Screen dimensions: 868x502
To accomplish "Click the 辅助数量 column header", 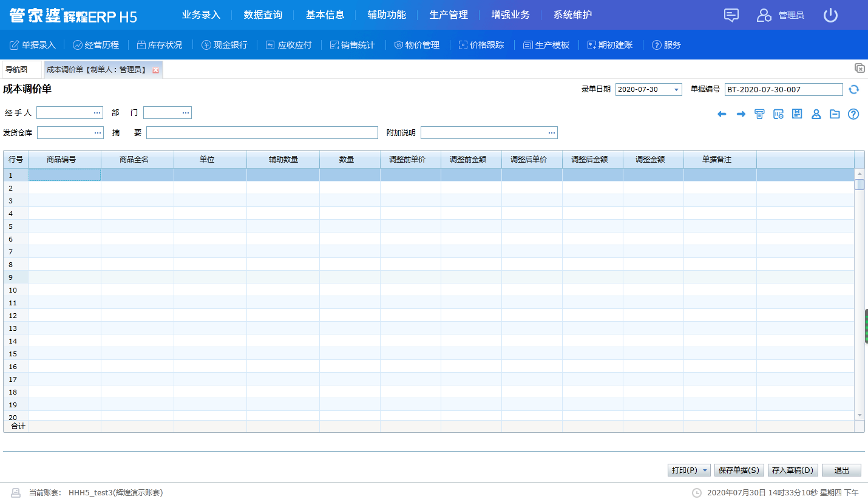I will [x=283, y=160].
